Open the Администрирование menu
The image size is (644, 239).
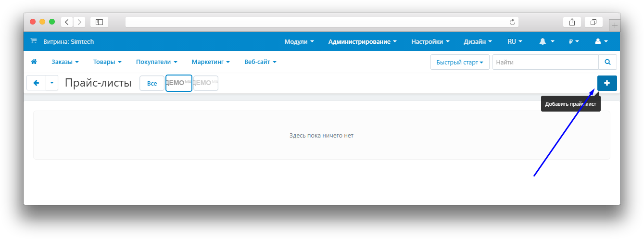coord(362,42)
